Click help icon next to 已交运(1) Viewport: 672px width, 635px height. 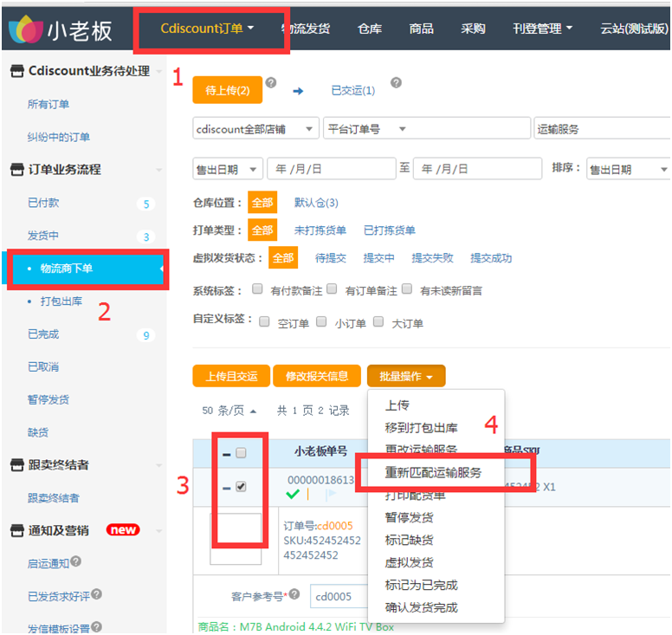point(397,82)
